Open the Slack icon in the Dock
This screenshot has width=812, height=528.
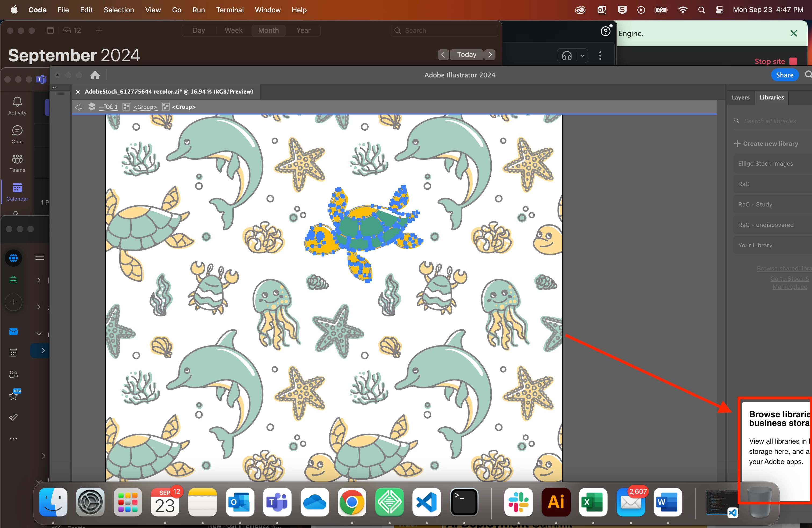[x=518, y=502]
